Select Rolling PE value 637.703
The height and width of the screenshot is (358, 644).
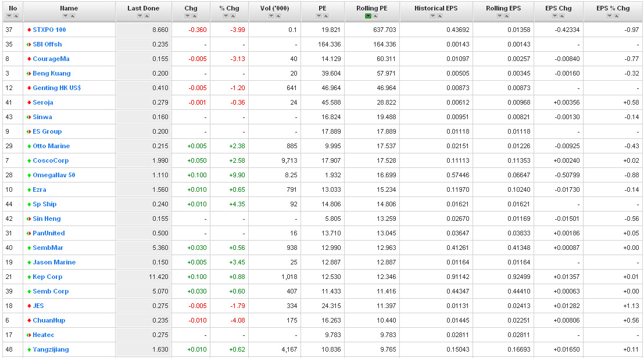(384, 30)
